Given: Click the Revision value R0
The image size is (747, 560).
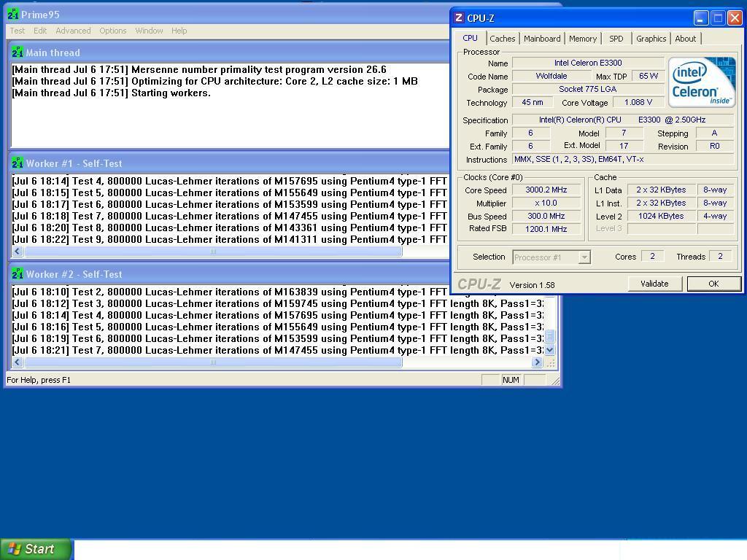Looking at the screenshot, I should pos(715,146).
